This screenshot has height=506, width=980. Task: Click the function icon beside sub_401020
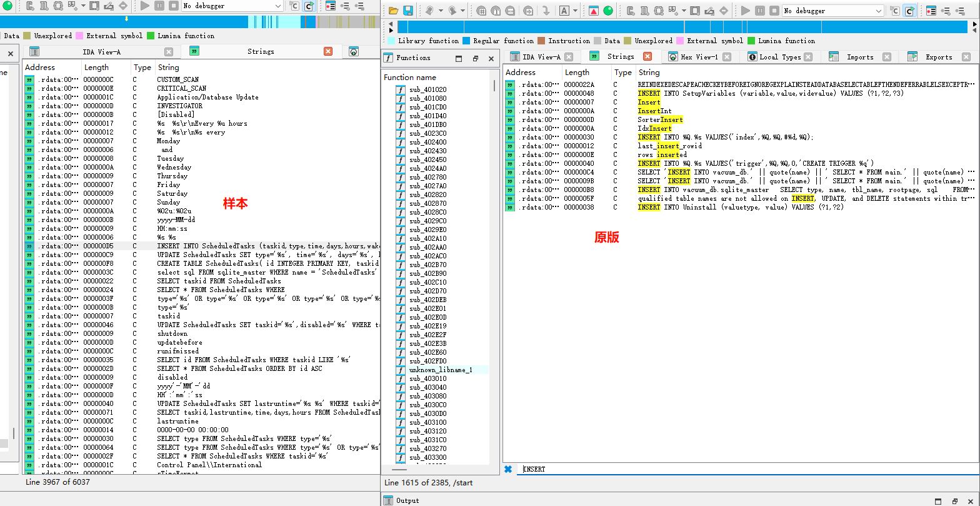401,89
